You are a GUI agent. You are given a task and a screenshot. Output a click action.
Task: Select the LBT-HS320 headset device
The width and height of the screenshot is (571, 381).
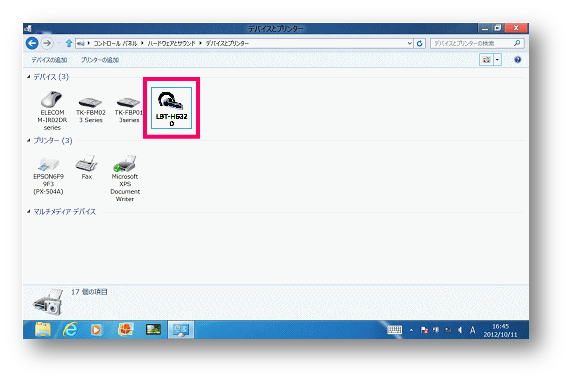tap(171, 108)
